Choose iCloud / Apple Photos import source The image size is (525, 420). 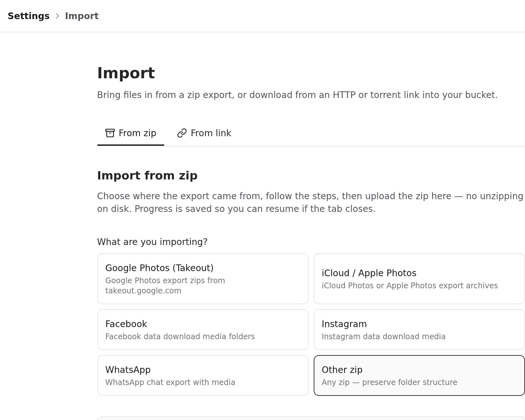[x=419, y=279]
